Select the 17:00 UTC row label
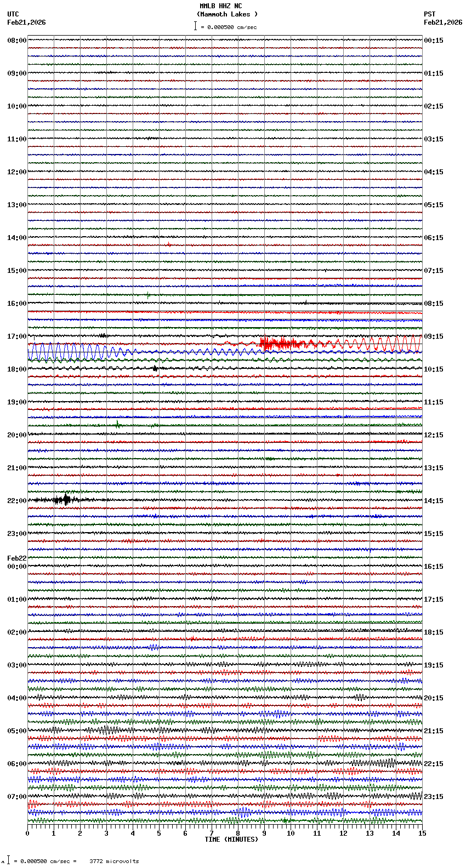Image resolution: width=466 pixels, height=868 pixels. click(x=17, y=336)
